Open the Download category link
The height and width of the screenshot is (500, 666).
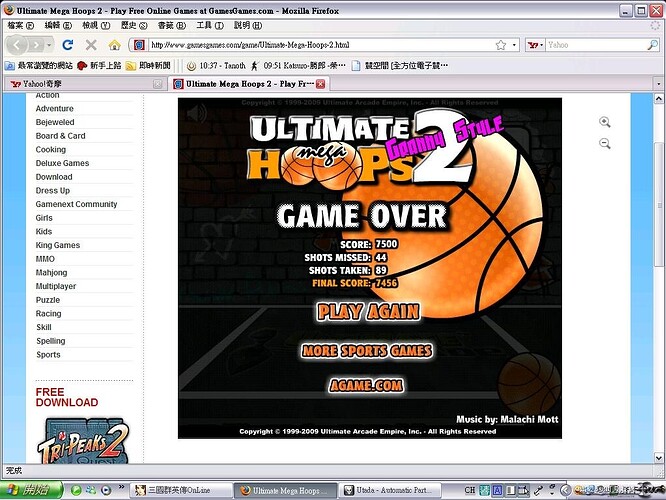(x=54, y=177)
